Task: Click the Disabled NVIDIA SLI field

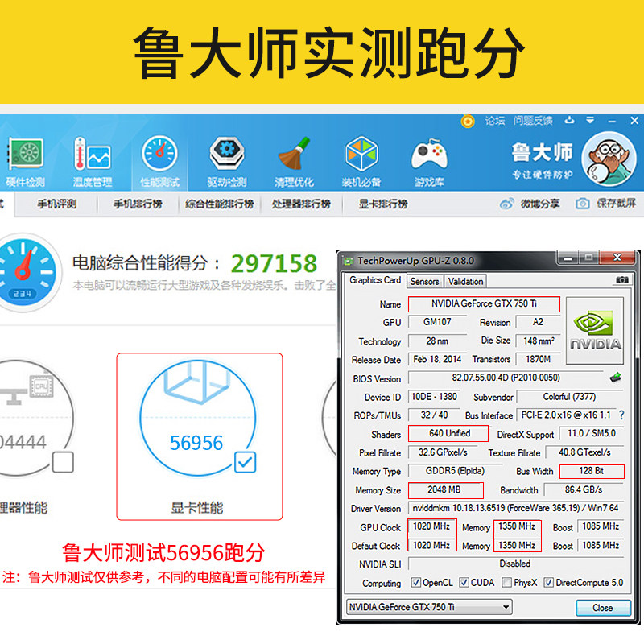Action: click(x=515, y=564)
